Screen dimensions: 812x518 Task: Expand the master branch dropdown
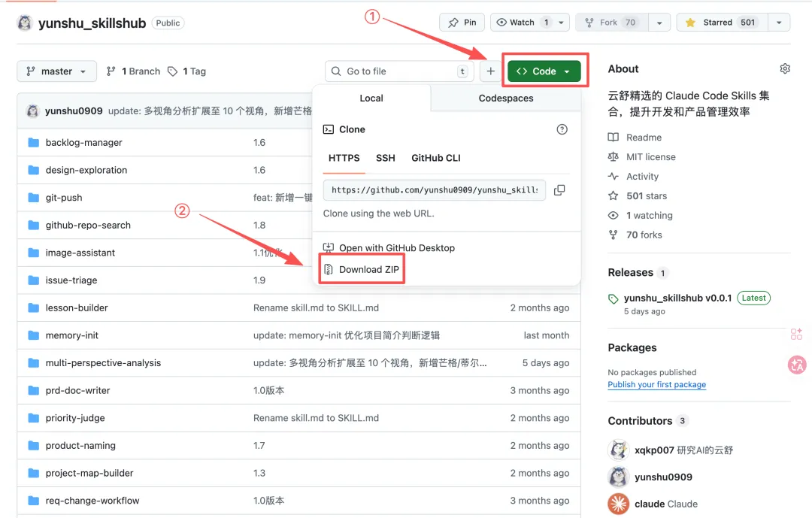pos(56,71)
